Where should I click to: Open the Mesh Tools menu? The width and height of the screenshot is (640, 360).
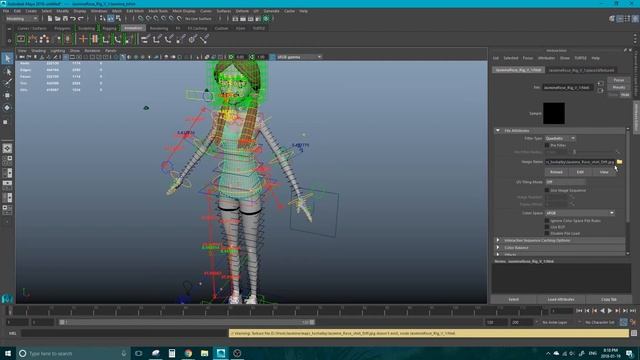point(158,11)
